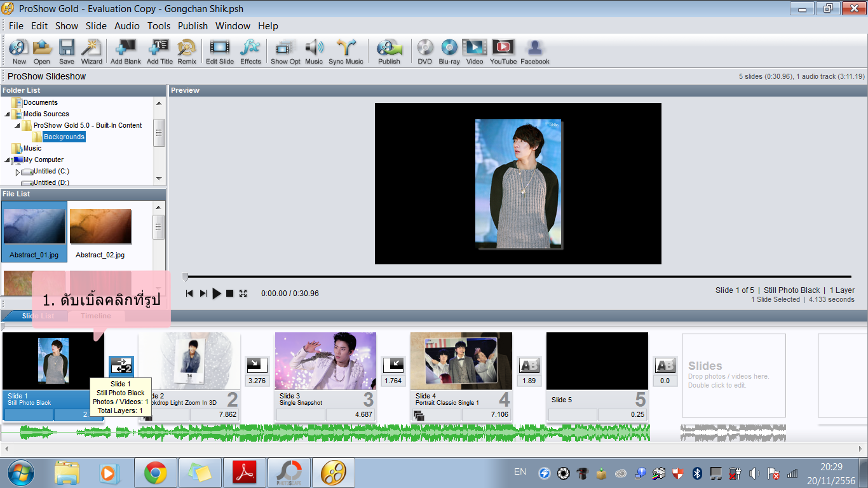The width and height of the screenshot is (868, 488).
Task: Open the Windows Start menu
Action: coord(21,473)
